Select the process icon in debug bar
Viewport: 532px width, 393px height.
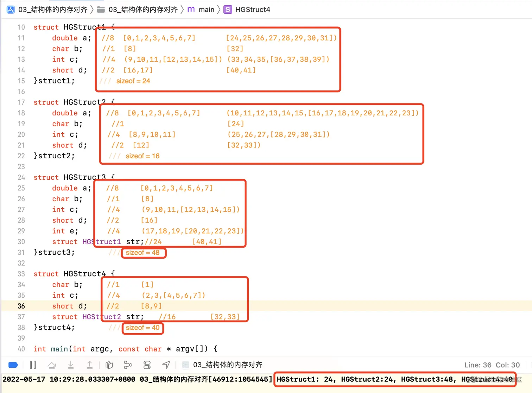185,365
